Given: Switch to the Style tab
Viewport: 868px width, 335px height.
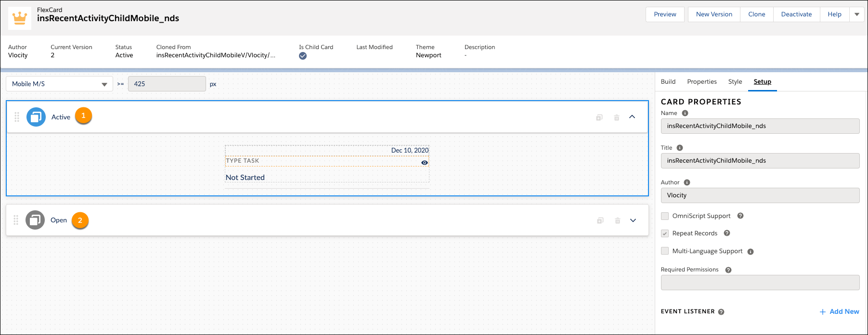Looking at the screenshot, I should pyautogui.click(x=735, y=82).
